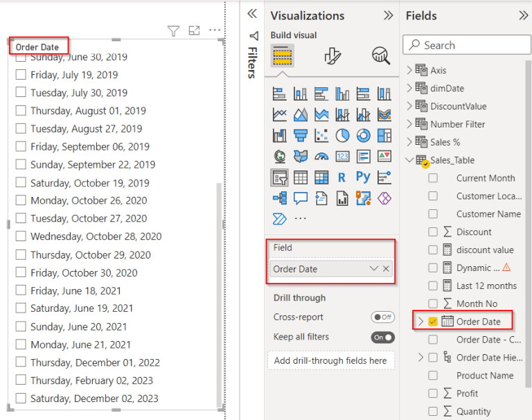The image size is (532, 420).
Task: Expand the dimDate table
Action: tap(409, 88)
